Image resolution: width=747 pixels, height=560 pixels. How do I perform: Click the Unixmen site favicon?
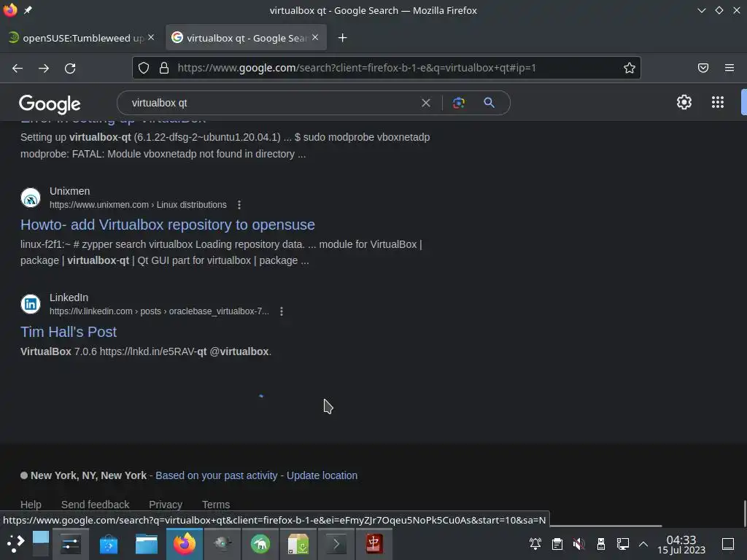point(31,198)
